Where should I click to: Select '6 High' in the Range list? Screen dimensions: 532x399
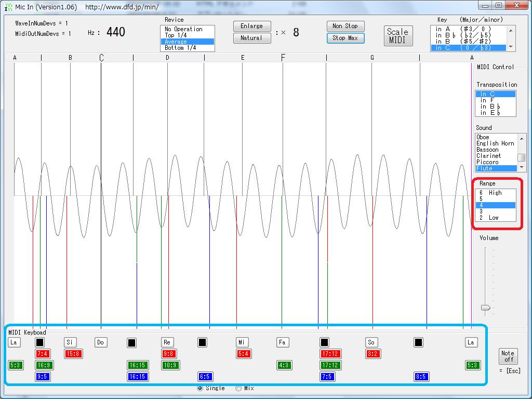[x=496, y=193]
